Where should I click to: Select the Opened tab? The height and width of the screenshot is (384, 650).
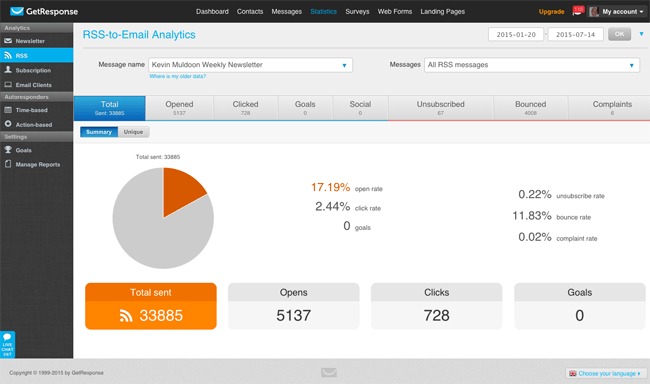tap(179, 108)
